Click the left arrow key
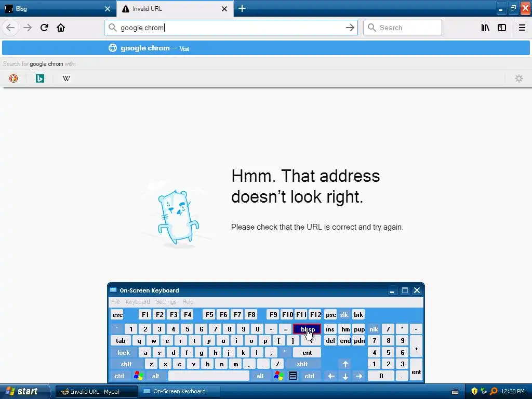Image resolution: width=532 pixels, height=399 pixels. [x=331, y=376]
